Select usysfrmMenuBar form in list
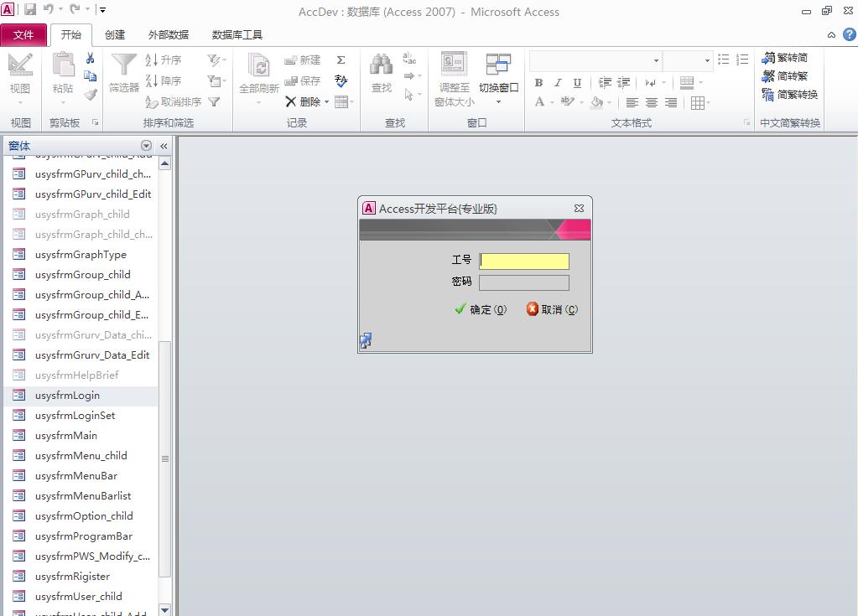The width and height of the screenshot is (858, 616). 81,475
